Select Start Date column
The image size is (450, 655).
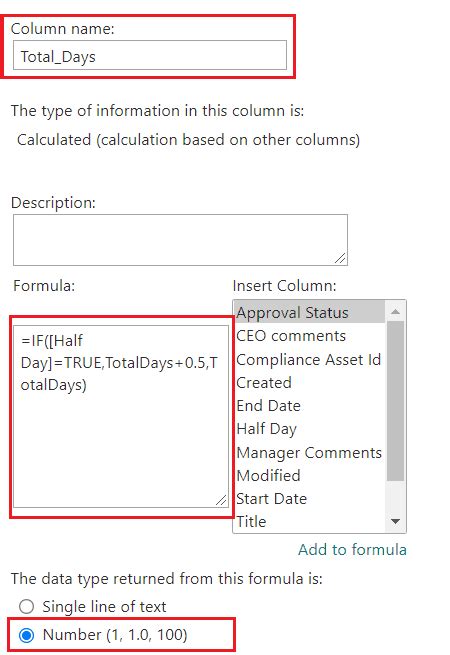point(309,498)
